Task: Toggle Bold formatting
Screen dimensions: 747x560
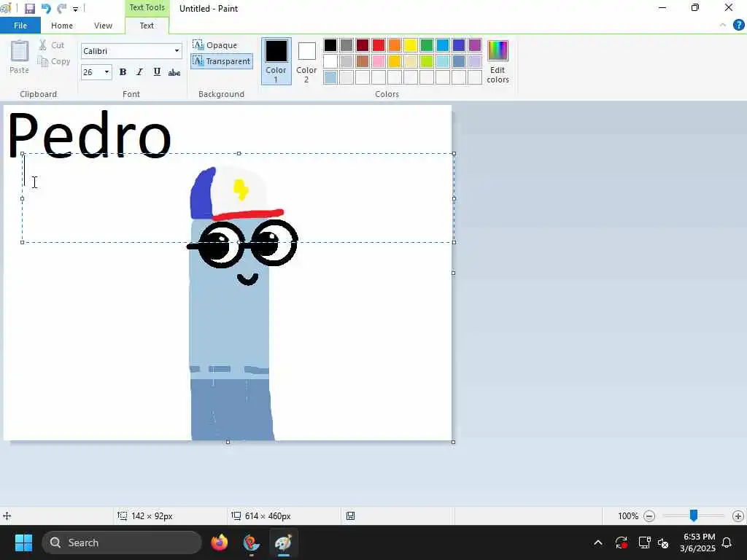Action: coord(123,72)
